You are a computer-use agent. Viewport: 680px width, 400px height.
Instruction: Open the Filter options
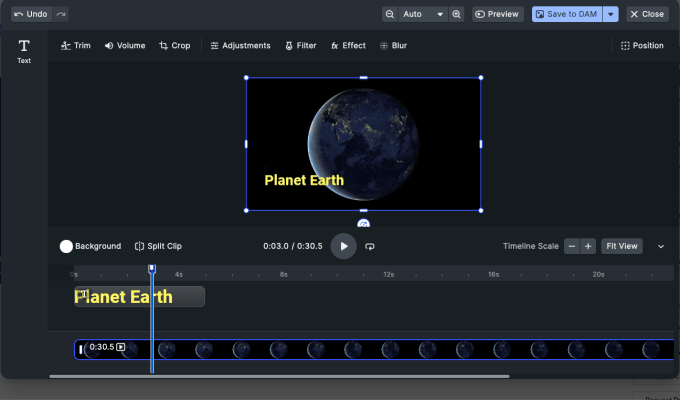click(300, 46)
